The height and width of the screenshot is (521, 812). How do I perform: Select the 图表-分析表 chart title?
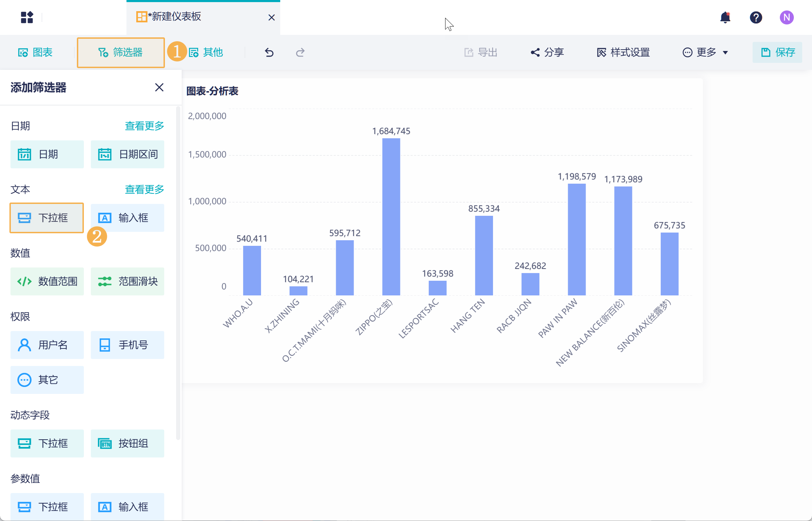tap(212, 91)
